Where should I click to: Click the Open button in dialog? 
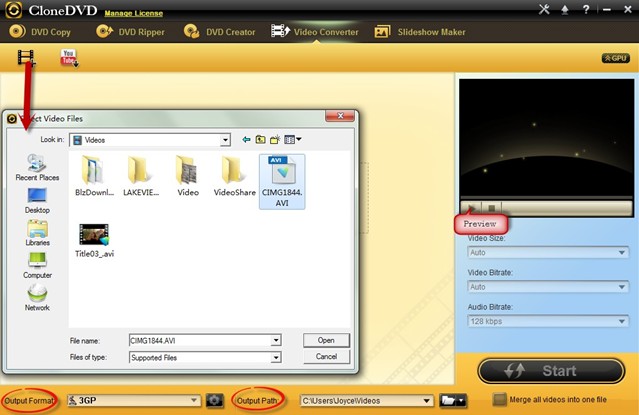coord(326,340)
